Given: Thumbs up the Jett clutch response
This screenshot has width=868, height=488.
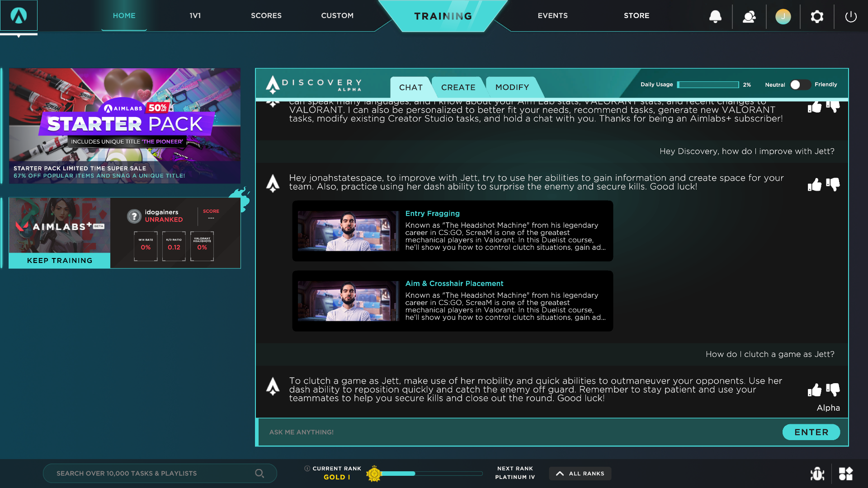Looking at the screenshot, I should (812, 389).
